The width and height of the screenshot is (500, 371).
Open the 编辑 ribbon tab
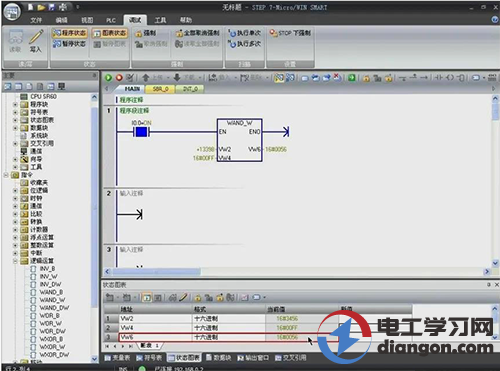61,20
